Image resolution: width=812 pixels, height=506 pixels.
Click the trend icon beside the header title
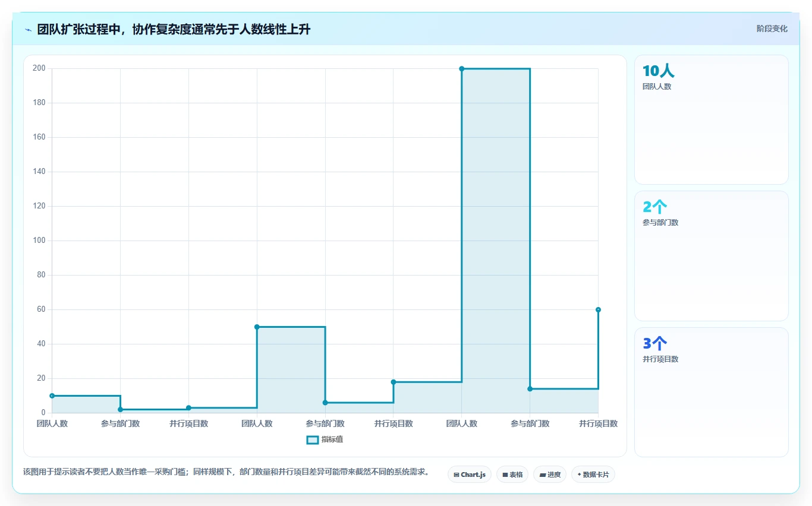(x=28, y=29)
